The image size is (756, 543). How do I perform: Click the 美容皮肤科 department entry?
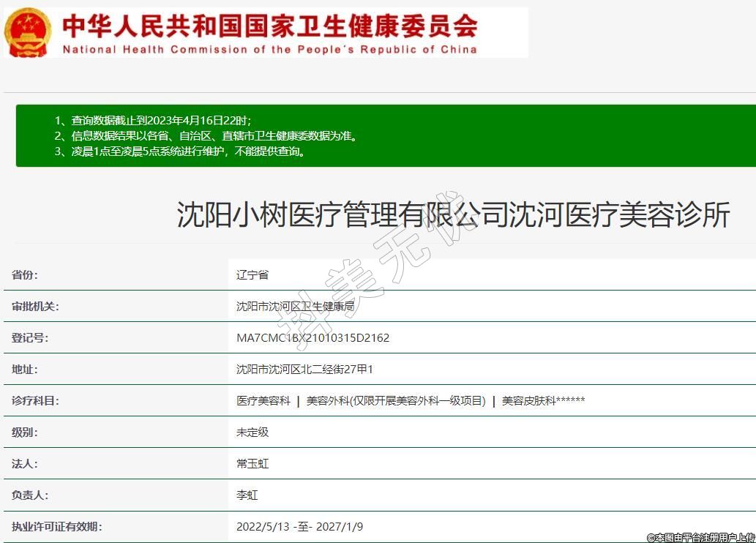tap(543, 401)
